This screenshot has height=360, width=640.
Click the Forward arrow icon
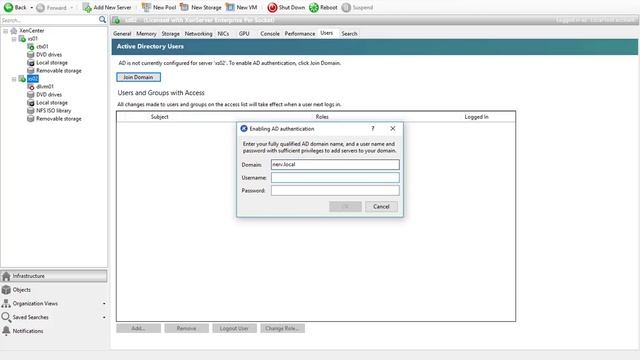click(40, 8)
